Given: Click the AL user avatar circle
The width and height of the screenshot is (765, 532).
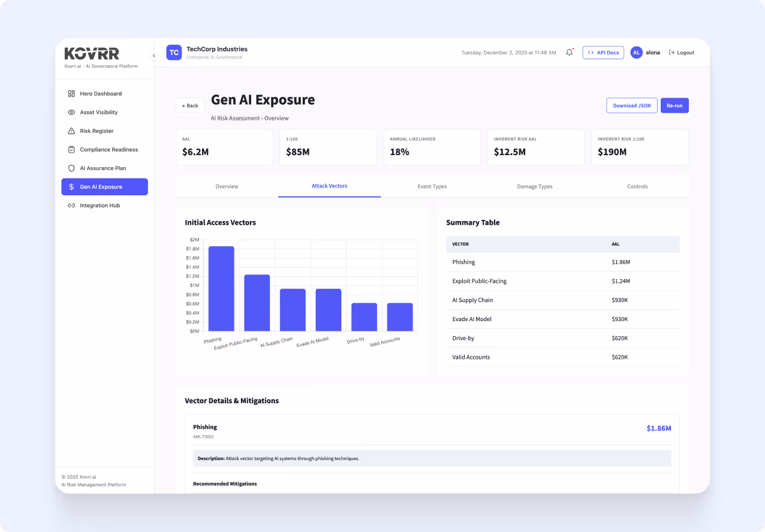Looking at the screenshot, I should pyautogui.click(x=637, y=52).
